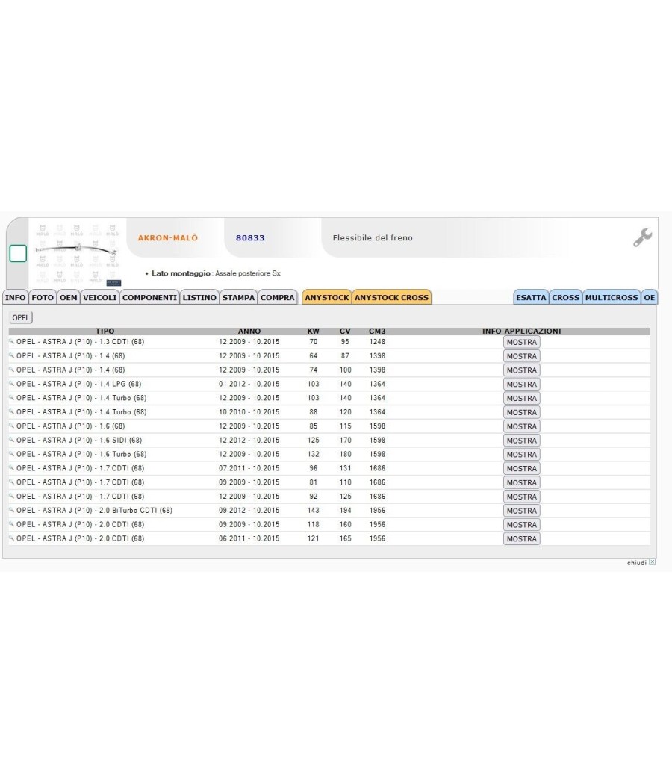Click the magnifier for the 2.0 CDTI 160 CV row

(x=11, y=523)
